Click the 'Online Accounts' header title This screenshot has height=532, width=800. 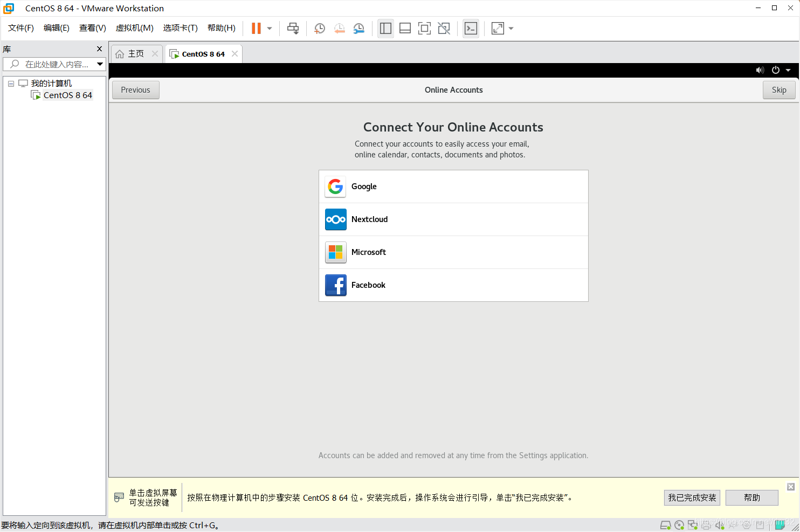[x=454, y=90]
